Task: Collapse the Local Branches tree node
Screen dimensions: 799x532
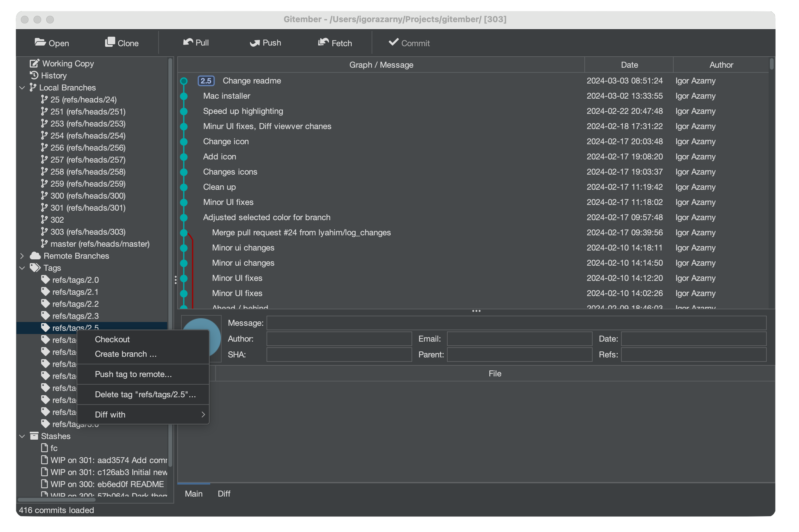Action: pyautogui.click(x=22, y=88)
